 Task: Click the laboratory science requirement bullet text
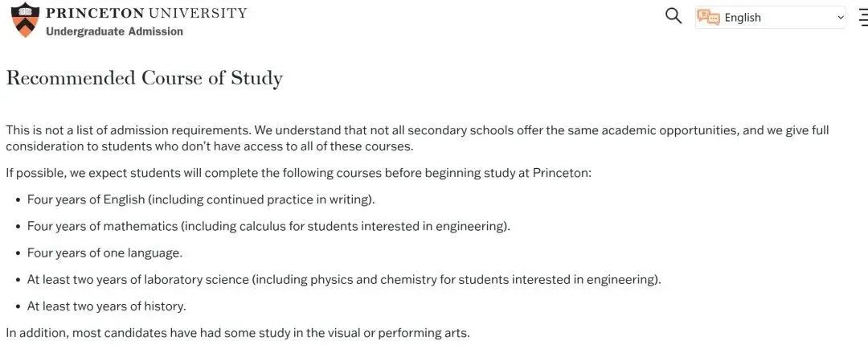(x=344, y=280)
